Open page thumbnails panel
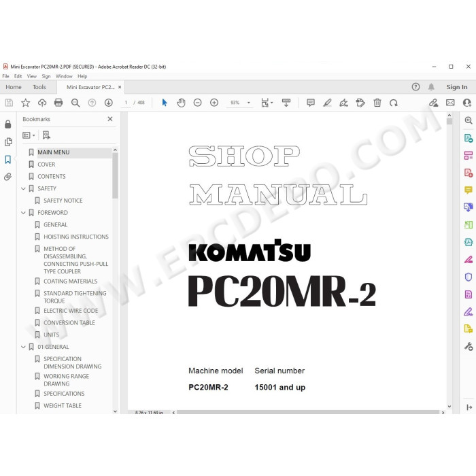Screen dimensions: 476x476 point(8,141)
